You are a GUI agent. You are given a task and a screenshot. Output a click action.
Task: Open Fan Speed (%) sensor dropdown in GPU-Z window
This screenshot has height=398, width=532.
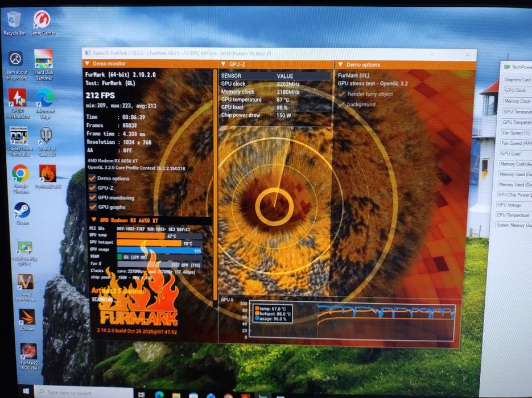pos(515,133)
